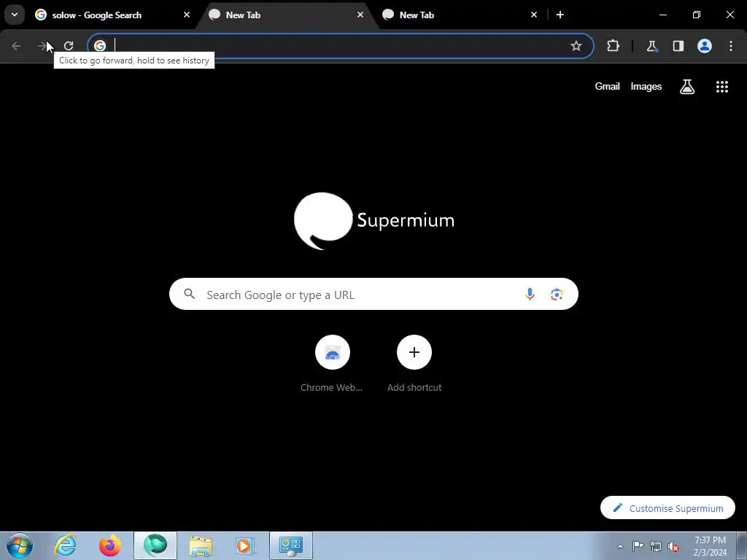
Task: Launch Firefox from the taskbar
Action: [109, 545]
